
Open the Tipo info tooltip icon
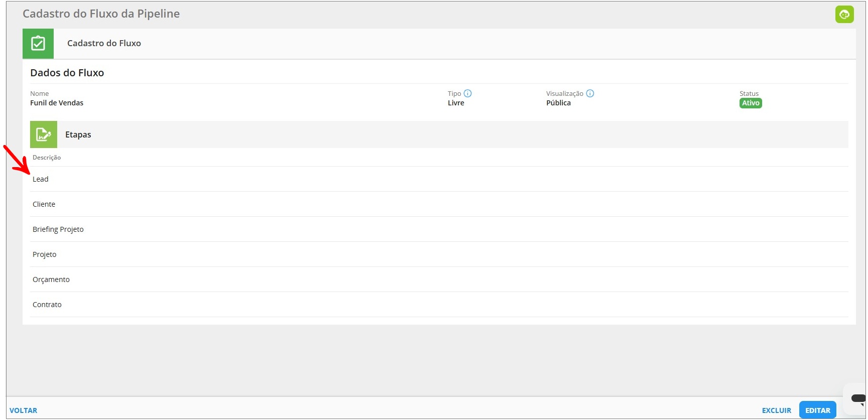tap(468, 93)
